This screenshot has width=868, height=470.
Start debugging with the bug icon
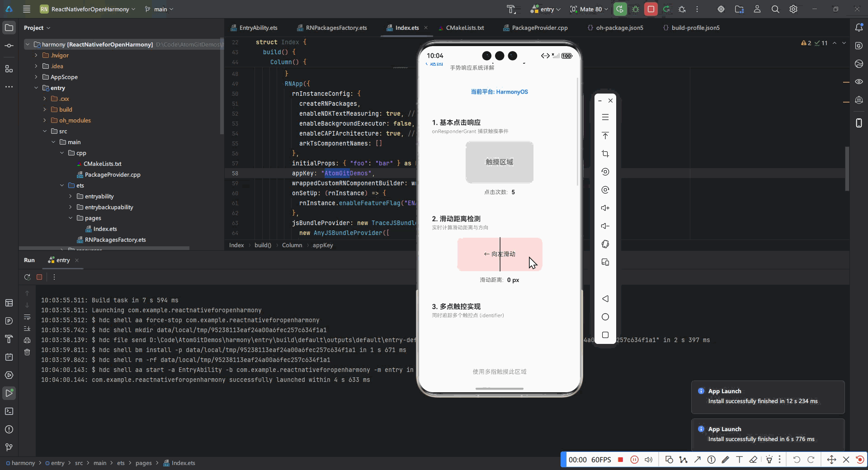(x=636, y=9)
